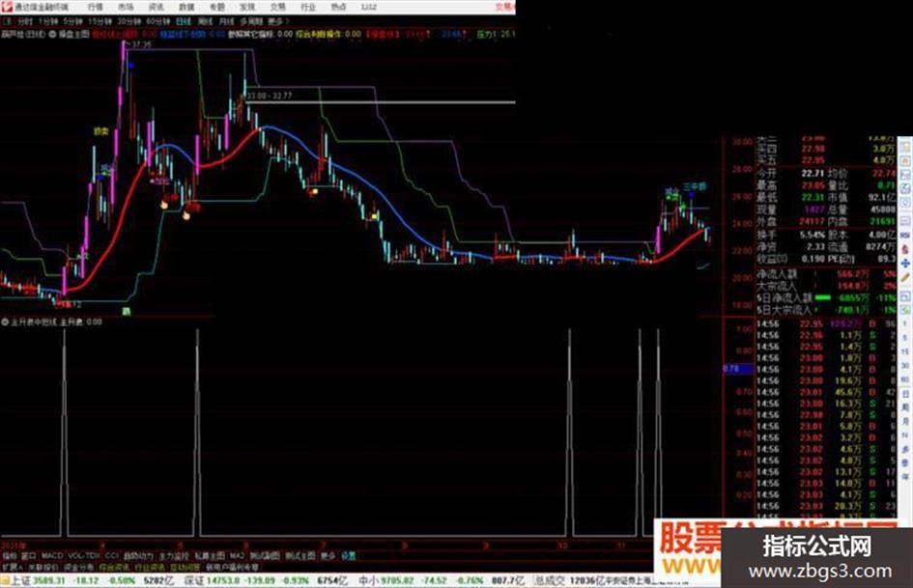Click the 37.35 high price label
Screen dimensions: 913x588
pos(141,44)
